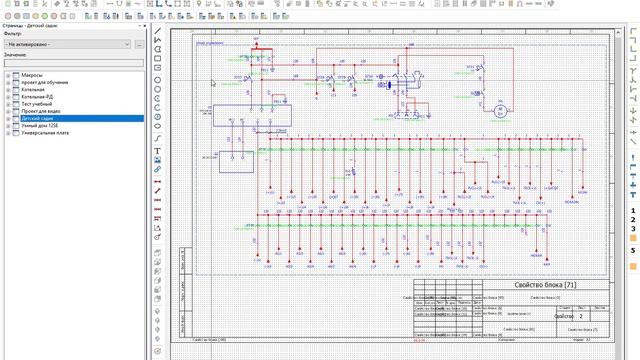Image resolution: width=640 pixels, height=360 pixels.
Task: Click the digit 2 icon in the right toolbar
Action: tap(633, 220)
